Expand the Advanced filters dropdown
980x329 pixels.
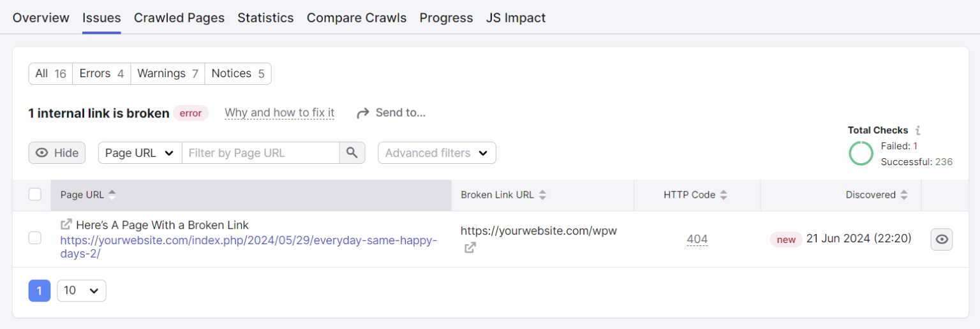[x=437, y=153]
